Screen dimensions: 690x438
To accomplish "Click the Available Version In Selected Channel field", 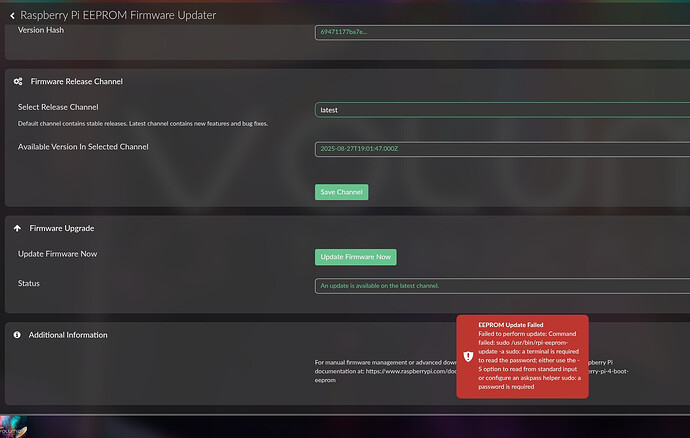I will point(500,149).
